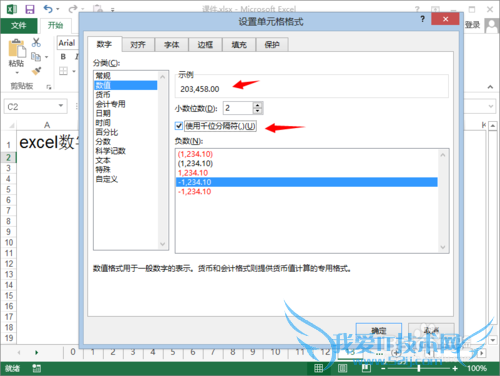Click the user account avatar icon
The width and height of the screenshot is (500, 376).
click(492, 25)
